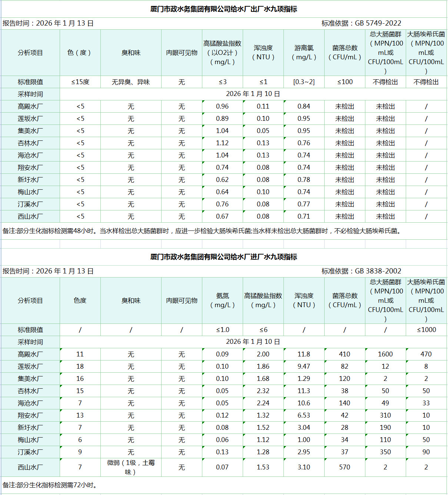The height and width of the screenshot is (495, 448).
Task: Click the 出厂水九项指标 table title
Action: pyautogui.click(x=223, y=9)
